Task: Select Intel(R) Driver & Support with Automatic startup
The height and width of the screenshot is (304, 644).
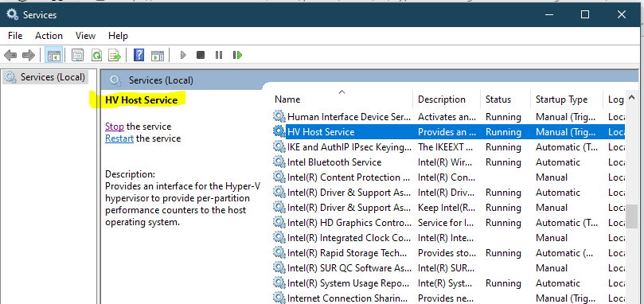Action: 349,193
